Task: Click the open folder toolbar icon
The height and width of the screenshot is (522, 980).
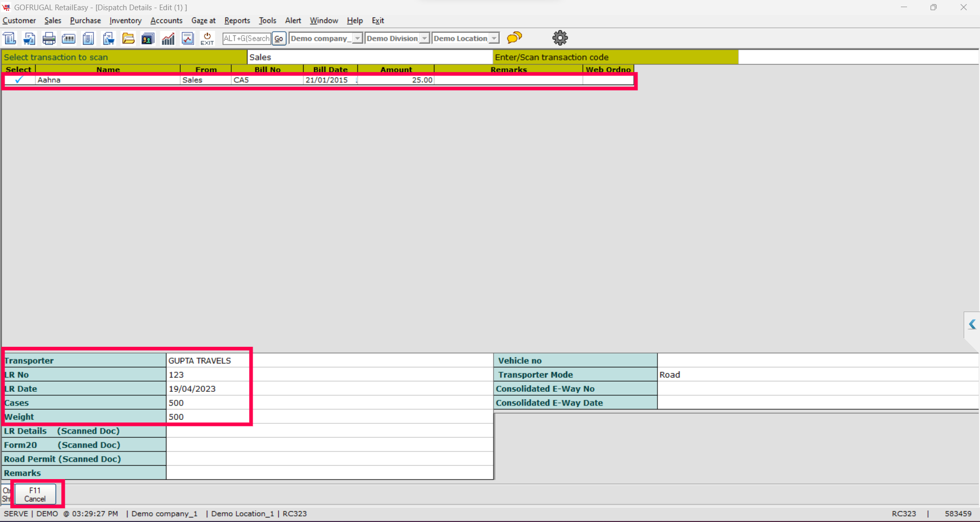Action: point(128,38)
